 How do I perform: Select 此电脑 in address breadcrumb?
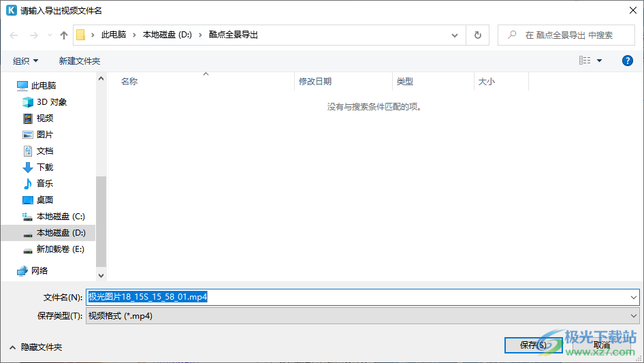[x=114, y=35]
